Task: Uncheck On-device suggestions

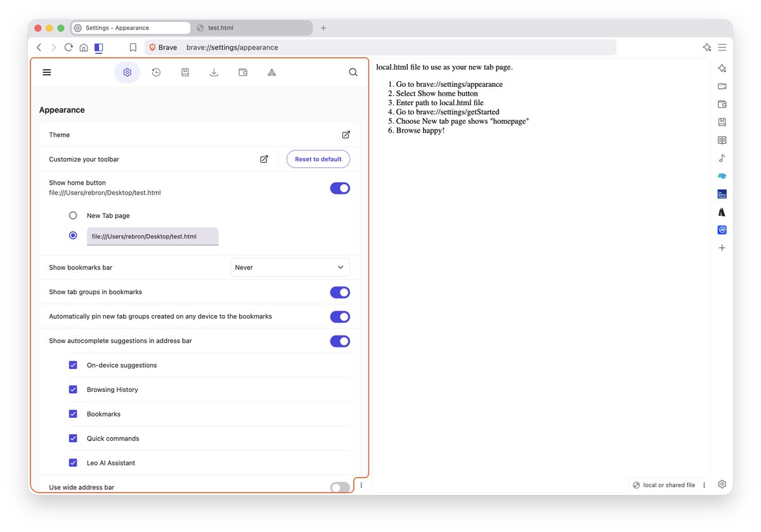Action: click(73, 365)
